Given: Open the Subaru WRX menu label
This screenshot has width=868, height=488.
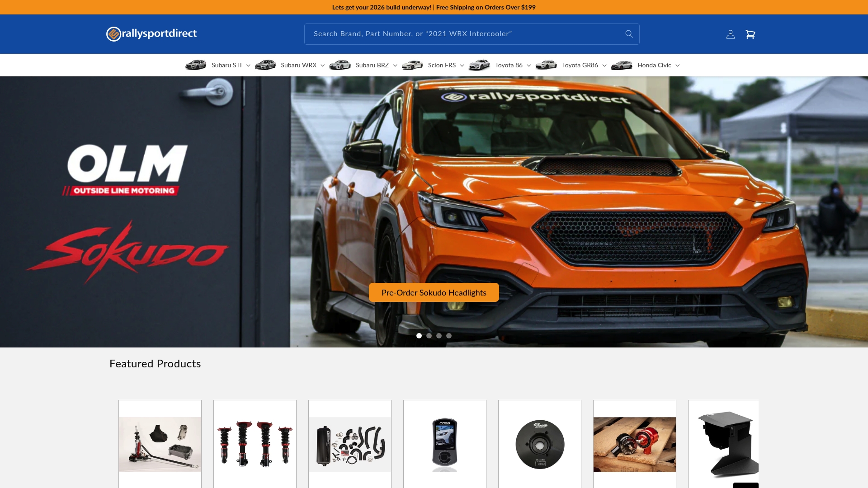Looking at the screenshot, I should (298, 65).
